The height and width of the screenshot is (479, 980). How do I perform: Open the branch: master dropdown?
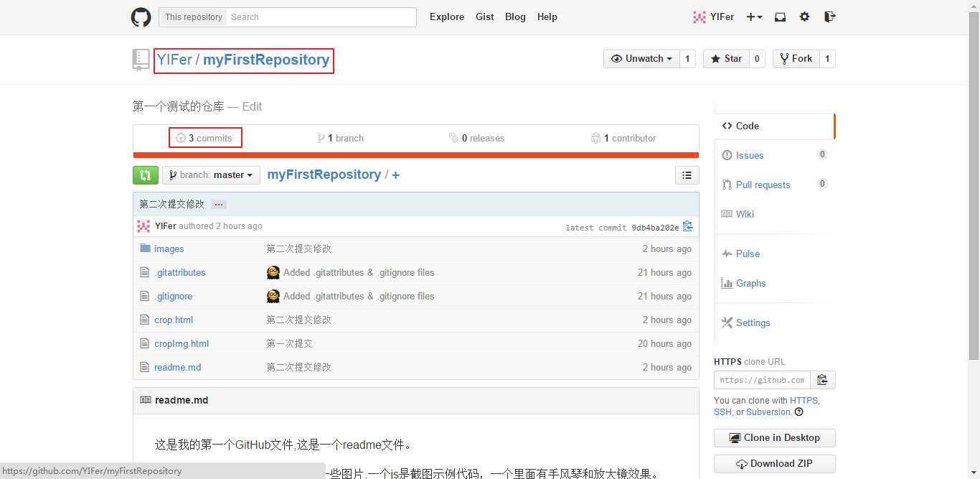[211, 175]
